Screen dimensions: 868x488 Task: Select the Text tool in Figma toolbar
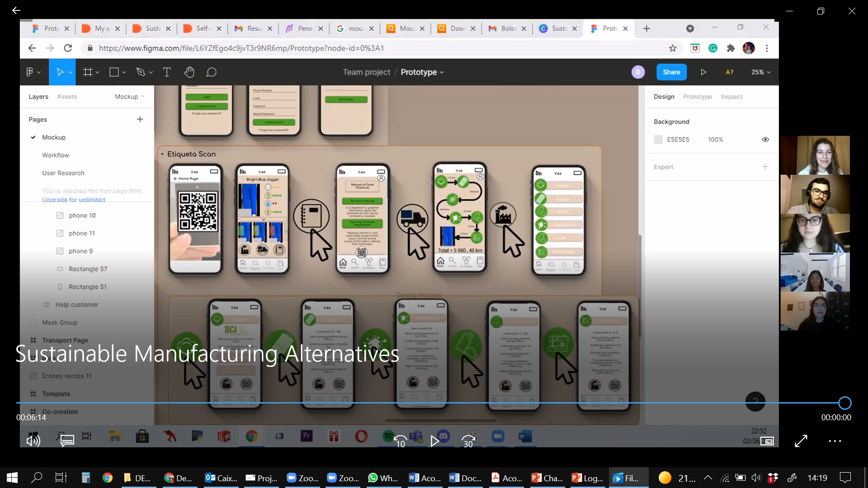click(166, 72)
